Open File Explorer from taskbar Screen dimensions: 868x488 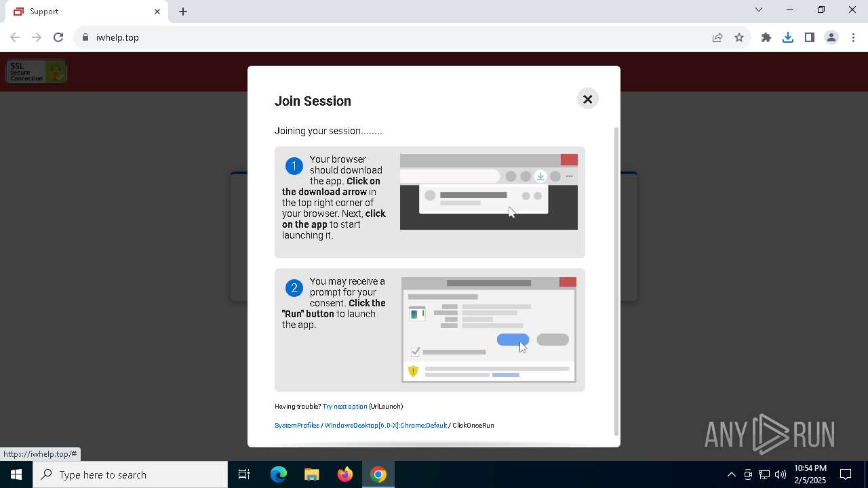[312, 474]
